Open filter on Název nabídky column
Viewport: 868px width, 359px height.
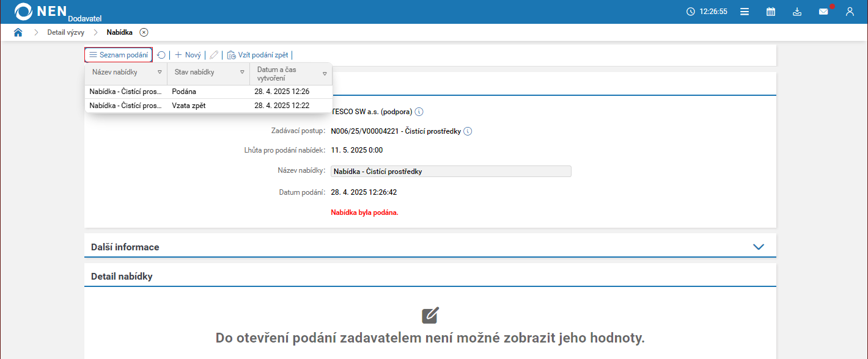pos(160,73)
